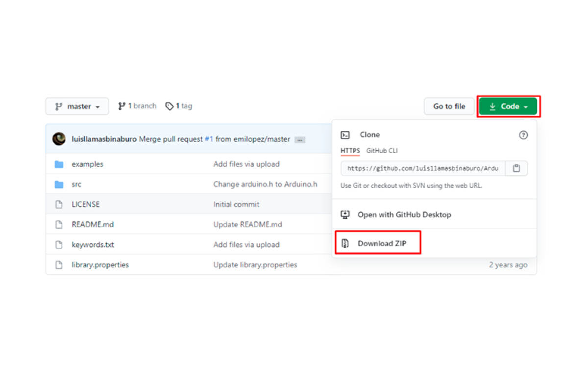Open the luisllamasbinaburo author link
The height and width of the screenshot is (368, 588).
point(104,139)
